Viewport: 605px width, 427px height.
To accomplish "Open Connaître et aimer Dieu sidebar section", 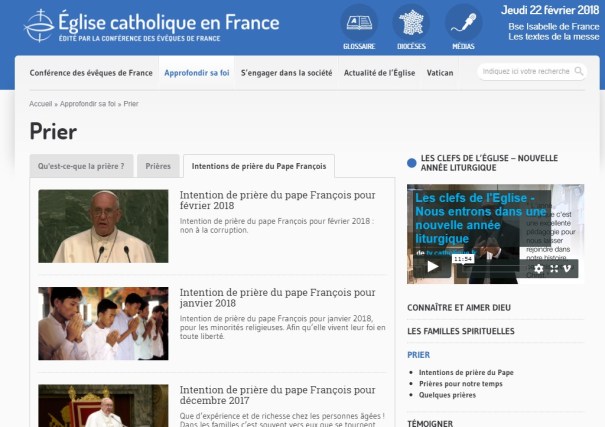I will click(x=459, y=307).
